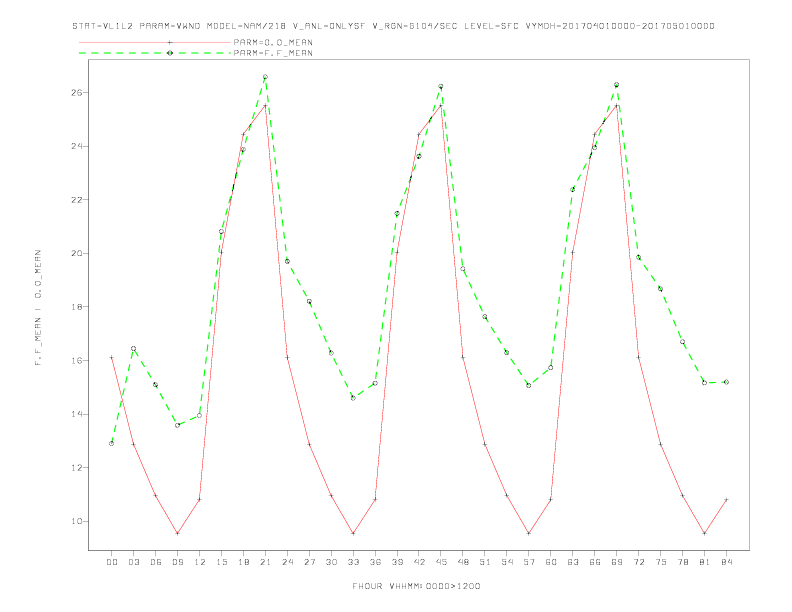
Task: Click the y-axis tick label 14
Action: coord(77,414)
